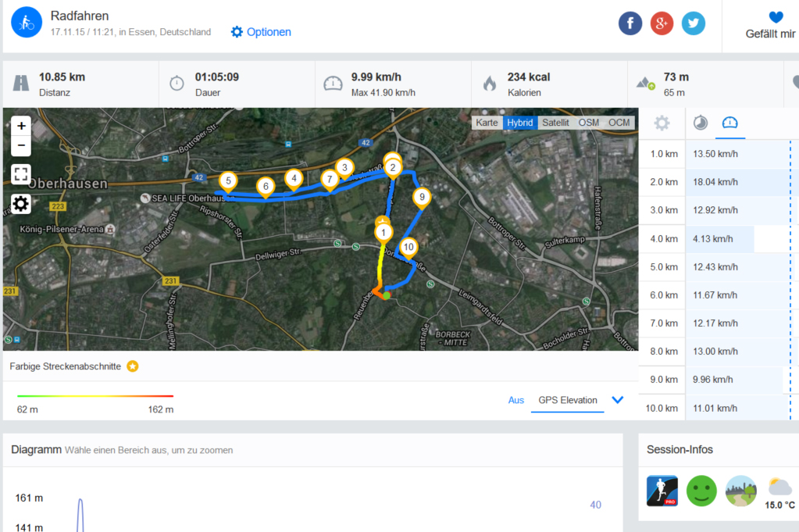
Task: Open map settings gear icon
Action: point(21,204)
